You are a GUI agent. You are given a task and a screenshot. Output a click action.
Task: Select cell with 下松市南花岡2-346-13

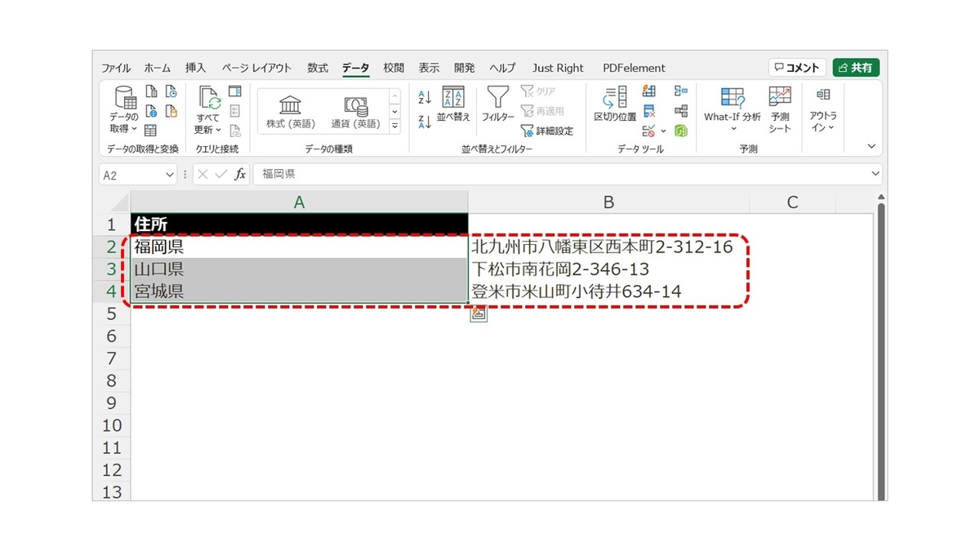pos(608,269)
